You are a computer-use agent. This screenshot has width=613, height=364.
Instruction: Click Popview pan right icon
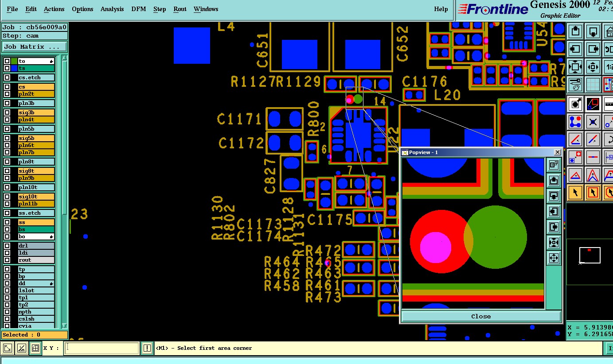(554, 227)
